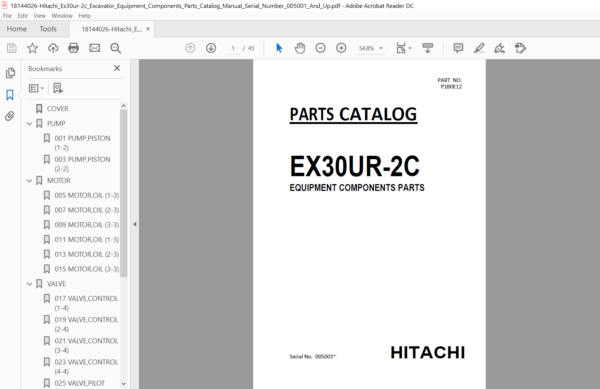Click the find current bookmark icon
The height and width of the screenshot is (389, 600).
click(57, 88)
